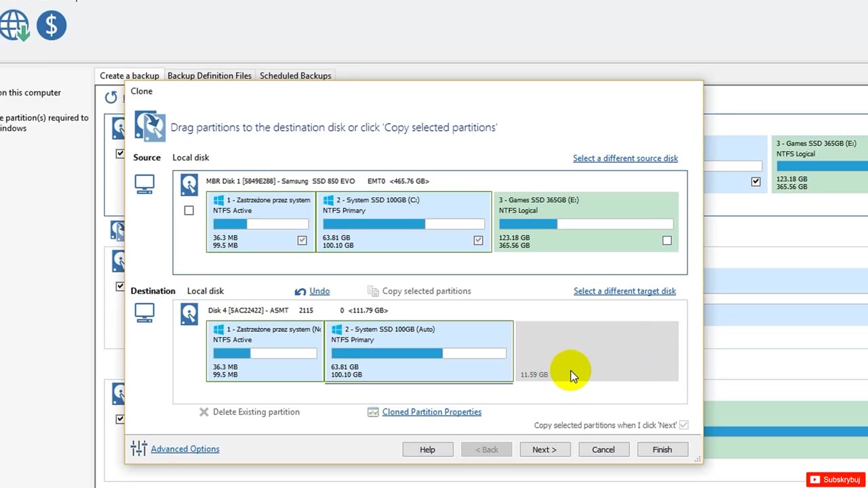Click the 11.59 GB unallocated destination space
The height and width of the screenshot is (488, 868).
(x=597, y=351)
